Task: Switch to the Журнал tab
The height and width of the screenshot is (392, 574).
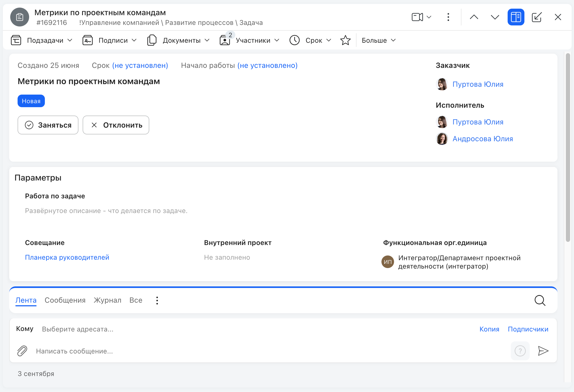Action: pos(108,300)
